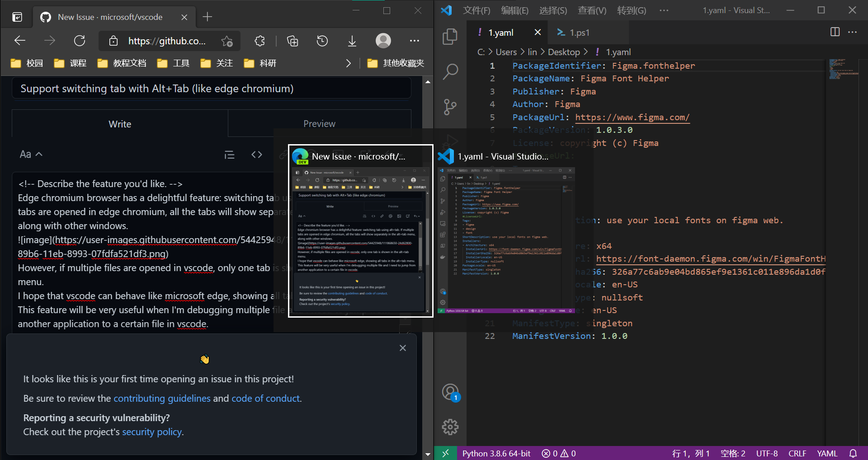Toggle the Problems panel via errors indicator

558,453
